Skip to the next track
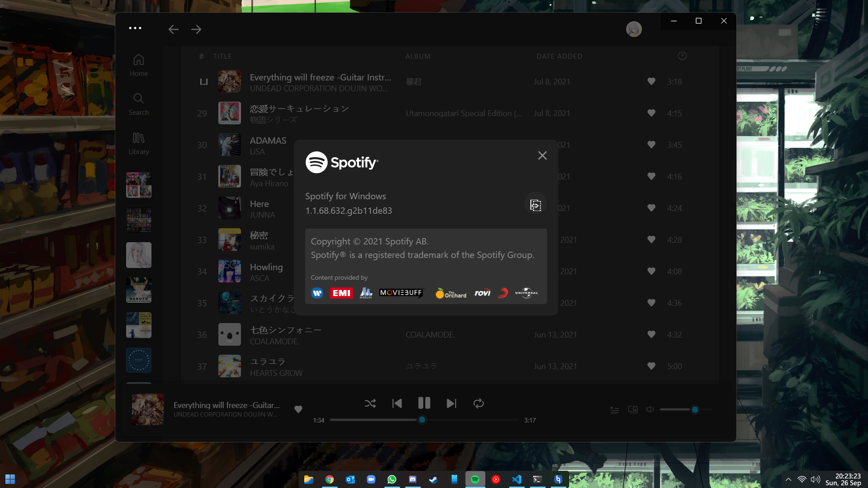The image size is (868, 488). pyautogui.click(x=451, y=404)
